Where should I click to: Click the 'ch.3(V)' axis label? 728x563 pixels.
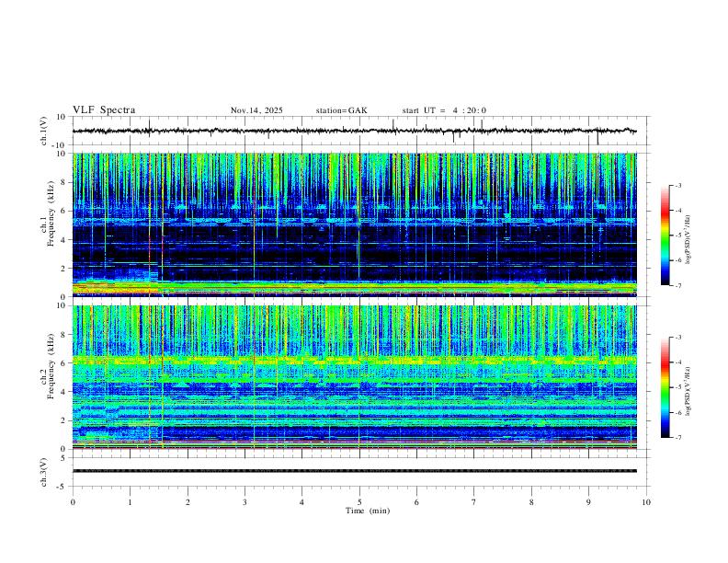[44, 472]
